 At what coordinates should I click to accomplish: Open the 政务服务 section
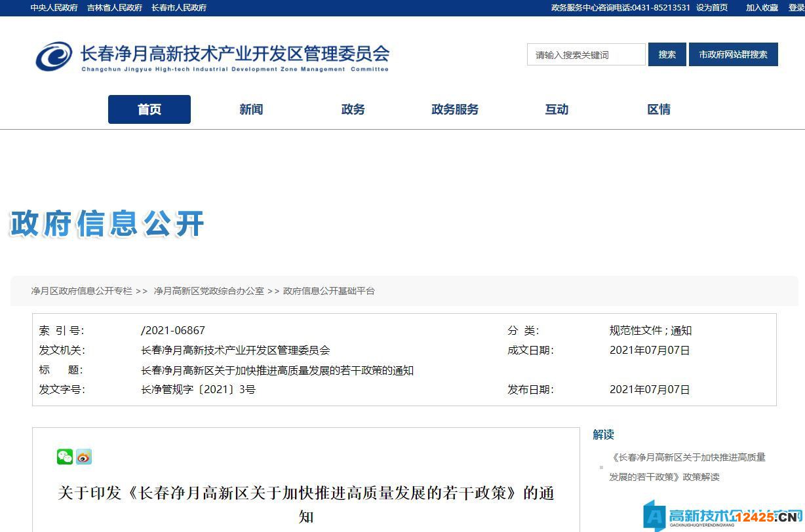click(x=455, y=109)
